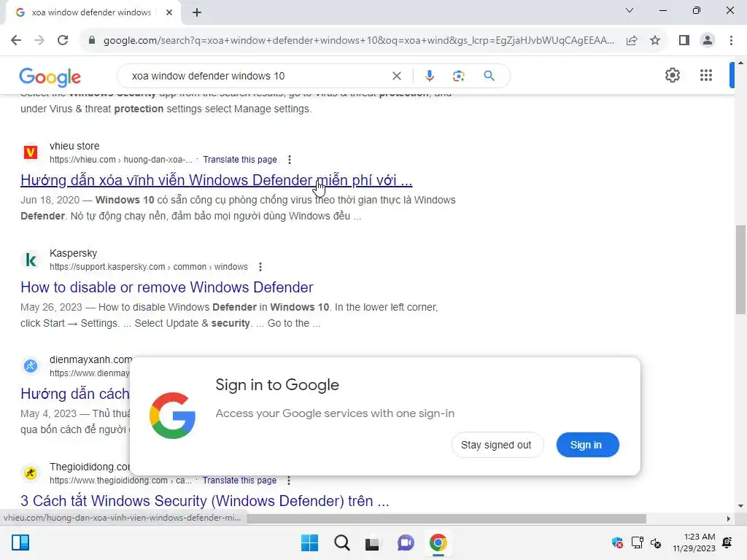Open the Google apps grid
Viewport: 747px width, 560px height.
click(706, 75)
